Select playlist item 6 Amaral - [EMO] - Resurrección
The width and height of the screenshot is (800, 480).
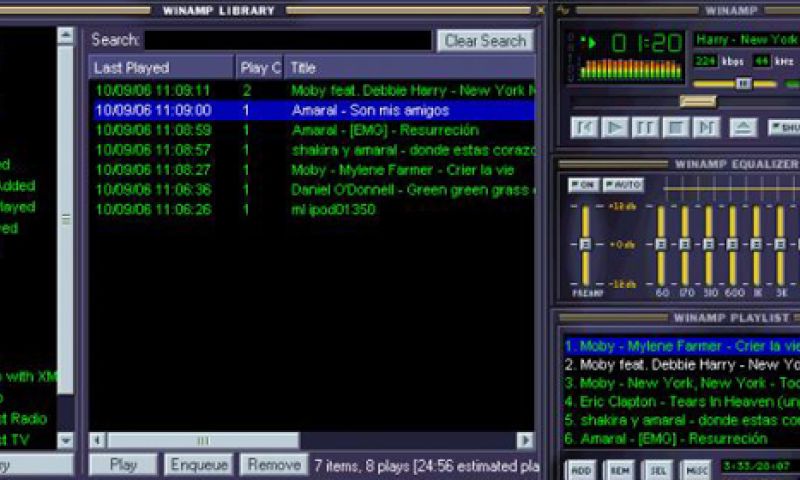(682, 439)
